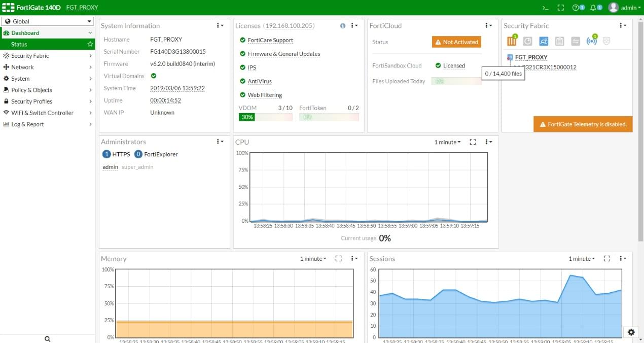Expand the CPU widget to full screen
The height and width of the screenshot is (343, 644).
pos(473,142)
